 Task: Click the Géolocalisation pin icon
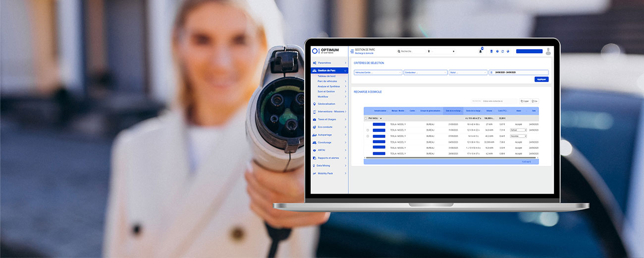pos(315,104)
